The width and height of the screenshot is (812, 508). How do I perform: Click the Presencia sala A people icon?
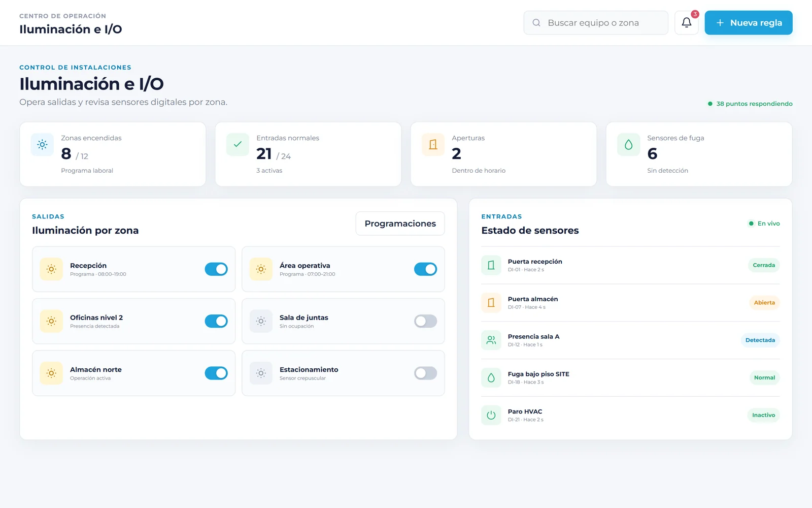point(491,340)
